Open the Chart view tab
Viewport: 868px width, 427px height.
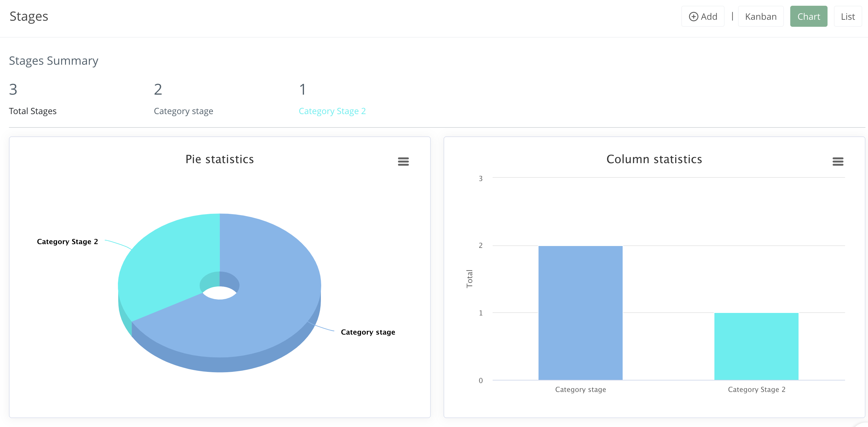pyautogui.click(x=809, y=16)
